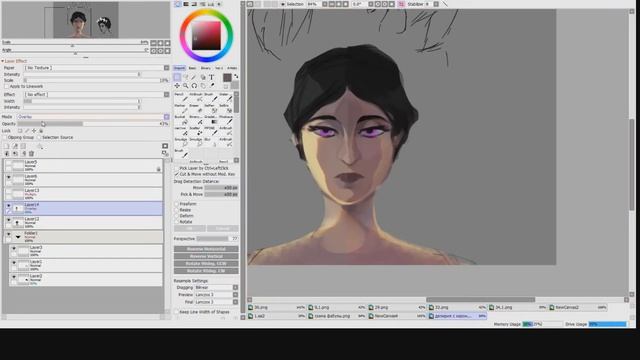640x360 pixels.
Task: Click the Reverse Vertical button
Action: [206, 256]
